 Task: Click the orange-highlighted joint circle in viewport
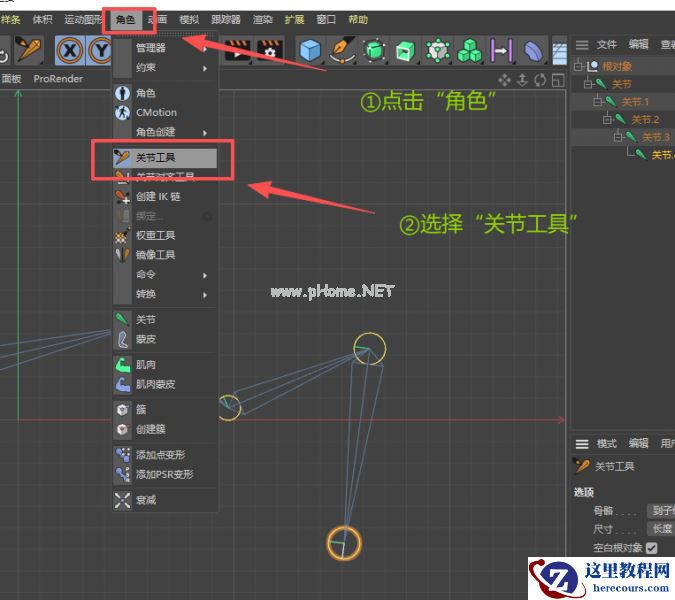pyautogui.click(x=344, y=543)
